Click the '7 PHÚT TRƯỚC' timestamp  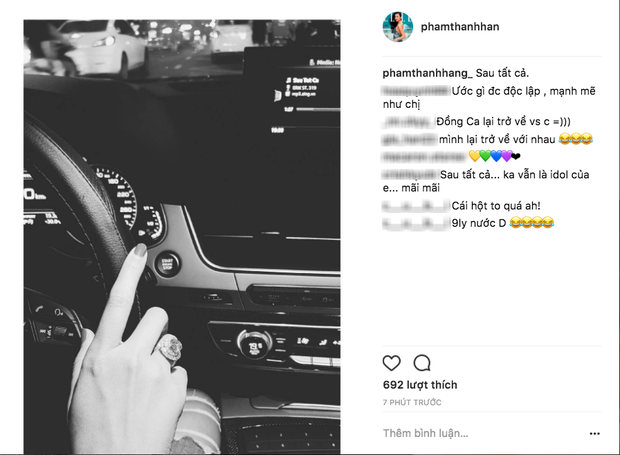tap(412, 402)
